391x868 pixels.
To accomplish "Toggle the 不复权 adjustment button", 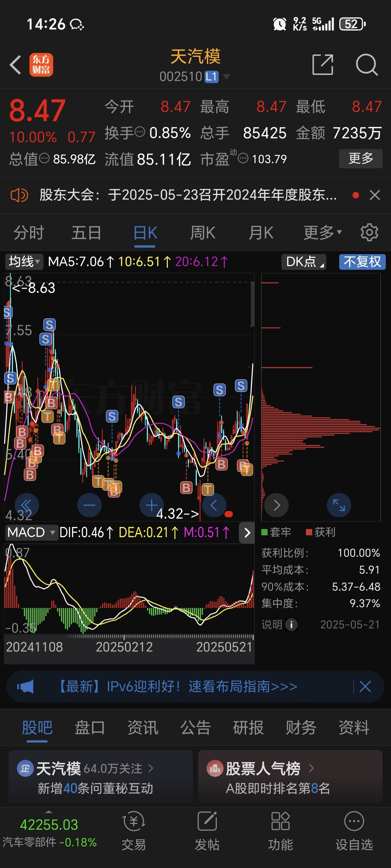I will click(362, 262).
